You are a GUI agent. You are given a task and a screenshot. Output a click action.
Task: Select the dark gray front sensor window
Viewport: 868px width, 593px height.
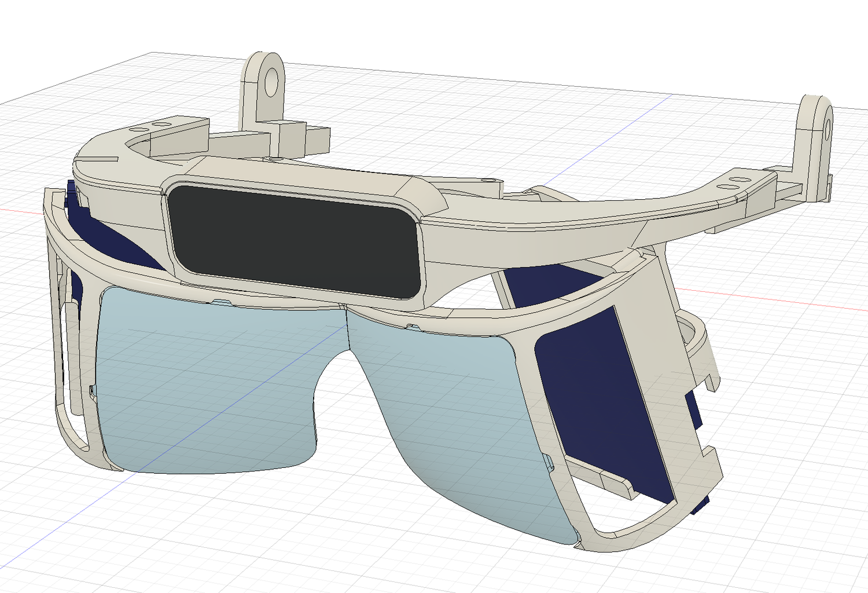295,240
